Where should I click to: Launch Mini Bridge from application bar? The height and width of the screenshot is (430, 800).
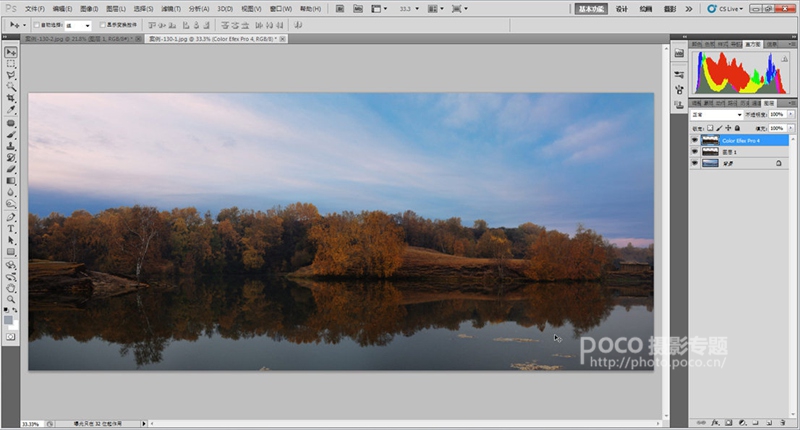[358, 9]
